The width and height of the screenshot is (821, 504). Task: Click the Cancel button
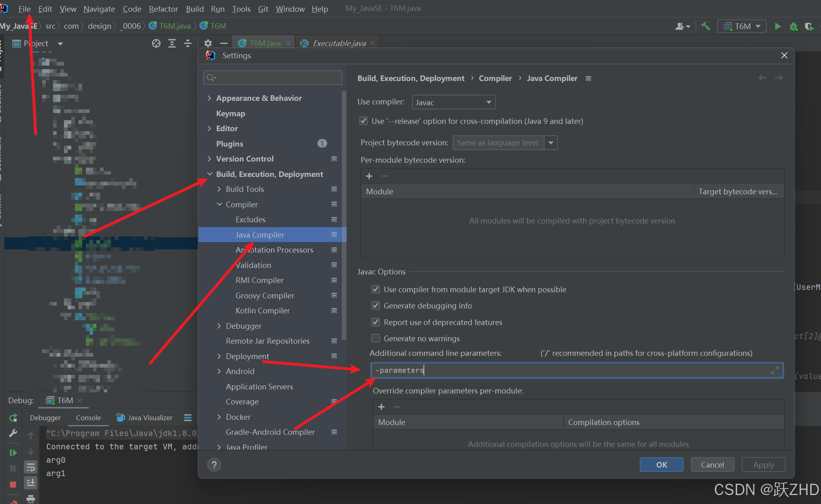click(x=712, y=465)
